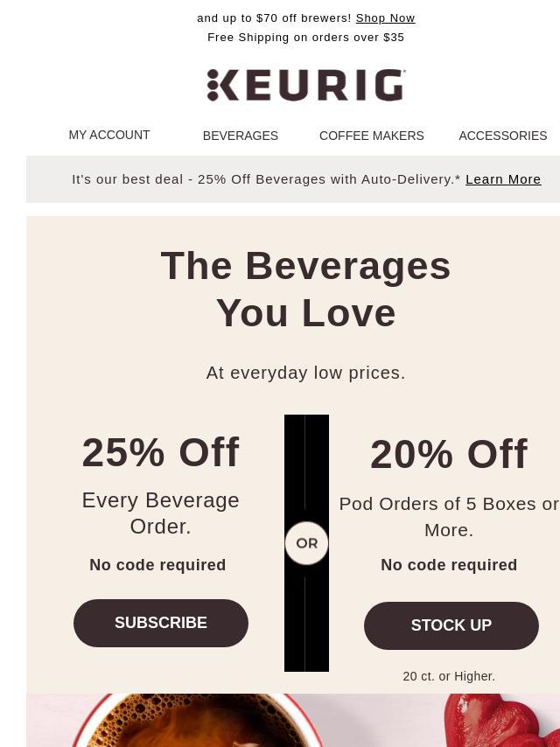Click the STOCK UP button
Screen dimensions: 560x747
coord(451,625)
